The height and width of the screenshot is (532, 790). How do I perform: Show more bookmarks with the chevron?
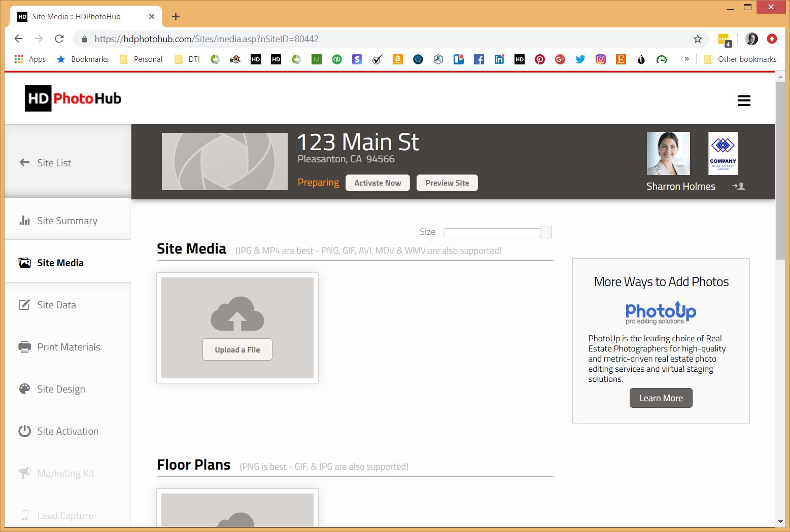(x=686, y=59)
